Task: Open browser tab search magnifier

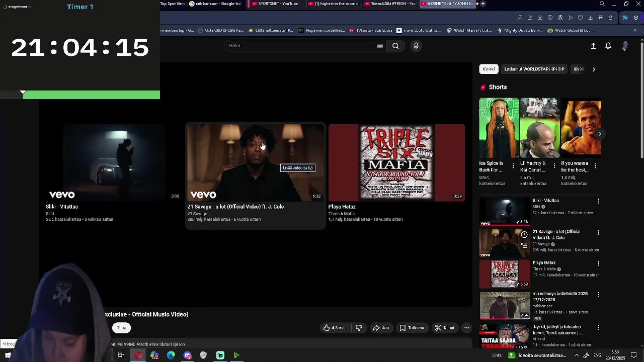Action: tap(602, 4)
